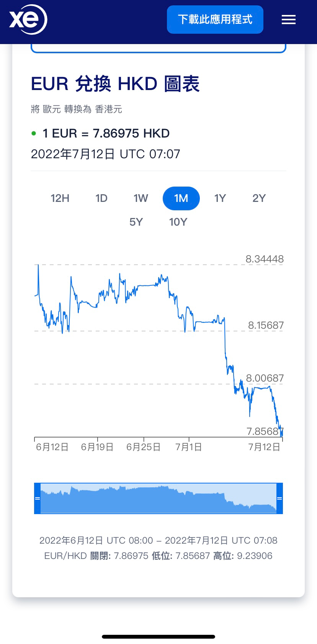Click left handle of range slider
Image resolution: width=317 pixels, height=644 pixels.
coord(37,498)
